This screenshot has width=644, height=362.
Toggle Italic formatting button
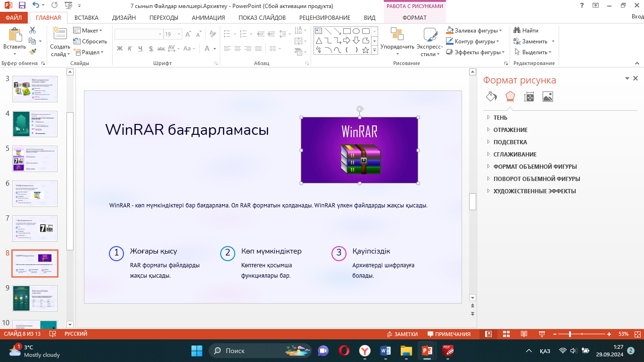(130, 49)
